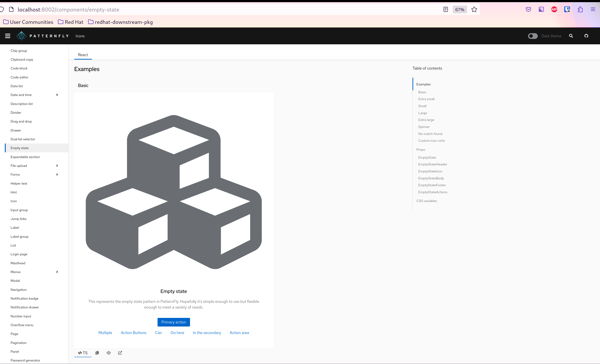Open example in new window
Screen dimensions: 600x364
120,353
